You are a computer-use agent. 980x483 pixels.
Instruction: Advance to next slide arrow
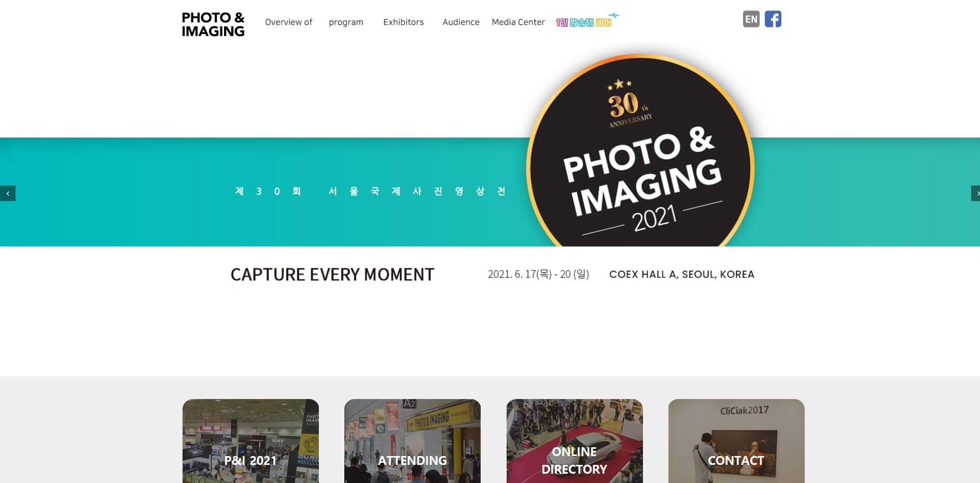click(x=975, y=193)
